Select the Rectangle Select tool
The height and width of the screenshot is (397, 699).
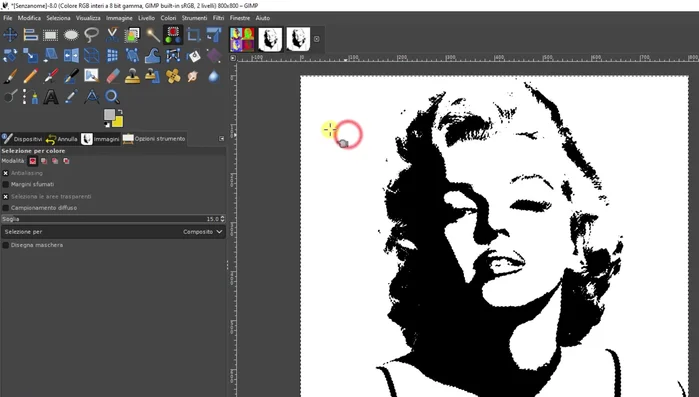(50, 35)
